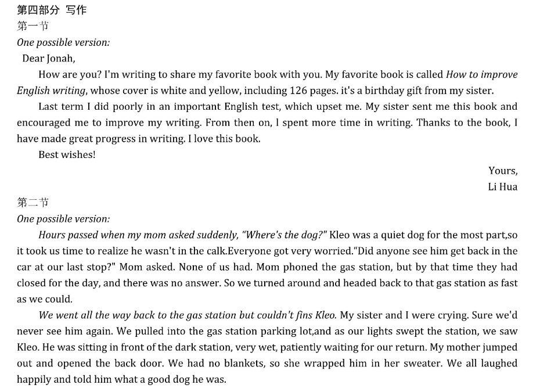Image resolution: width=540 pixels, height=392 pixels.
Task: Click the 第一节 section label
Action: pos(33,26)
